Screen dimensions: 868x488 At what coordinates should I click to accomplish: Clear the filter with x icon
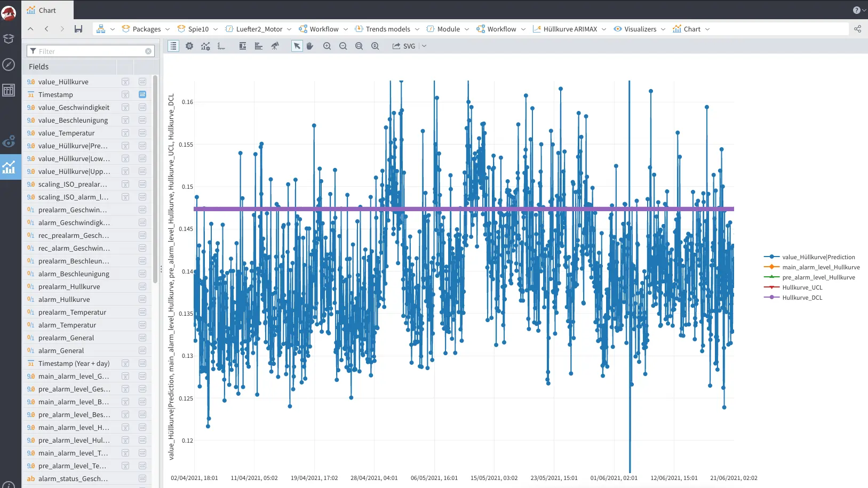[x=148, y=51]
